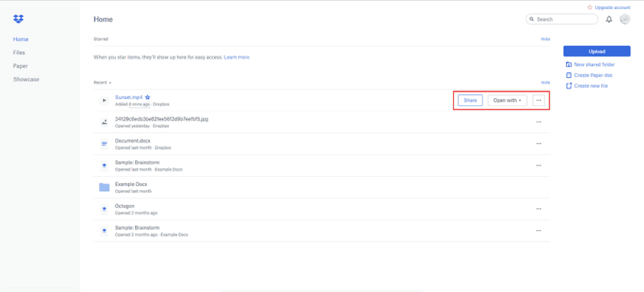Click the video file icon for Sunset.mp4
The width and height of the screenshot is (644, 292).
tap(105, 101)
